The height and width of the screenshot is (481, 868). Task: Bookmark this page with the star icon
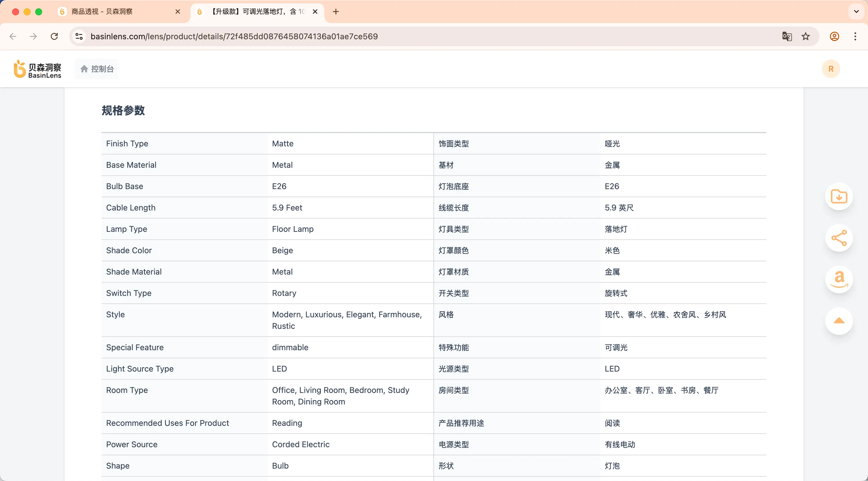806,36
